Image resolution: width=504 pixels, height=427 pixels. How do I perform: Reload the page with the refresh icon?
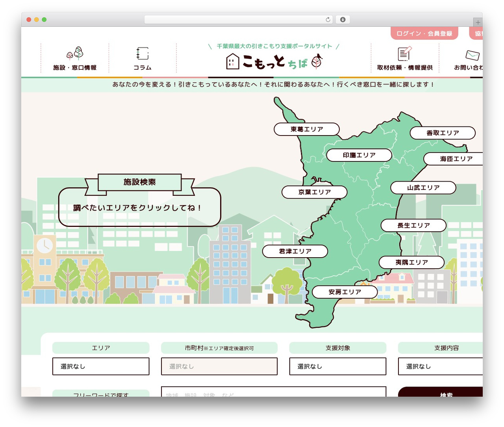tap(328, 20)
